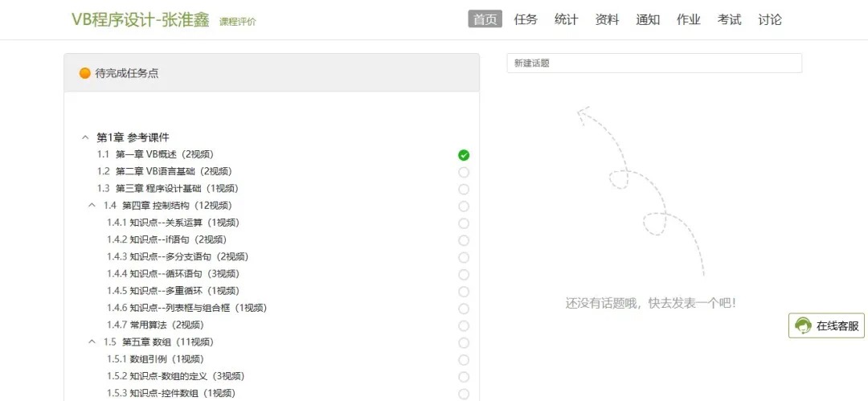Open 1.5.3 知识点-控件数组
Screen dimensions: 868x401
171,393
